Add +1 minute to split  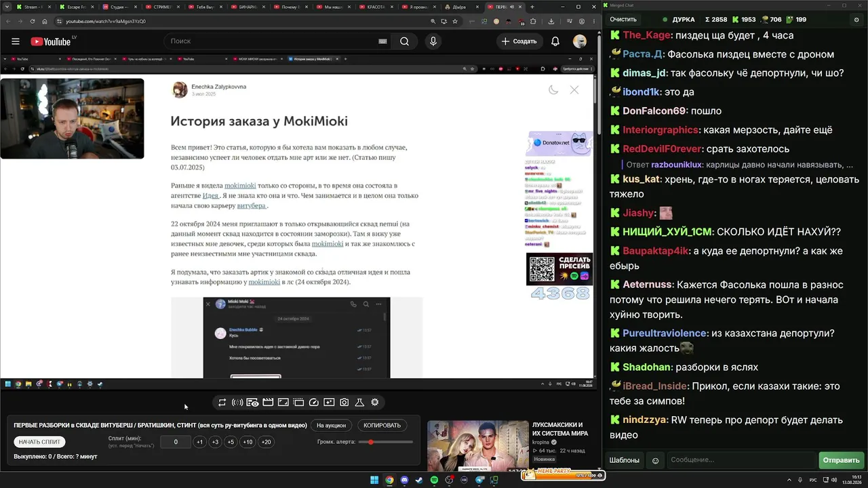199,442
